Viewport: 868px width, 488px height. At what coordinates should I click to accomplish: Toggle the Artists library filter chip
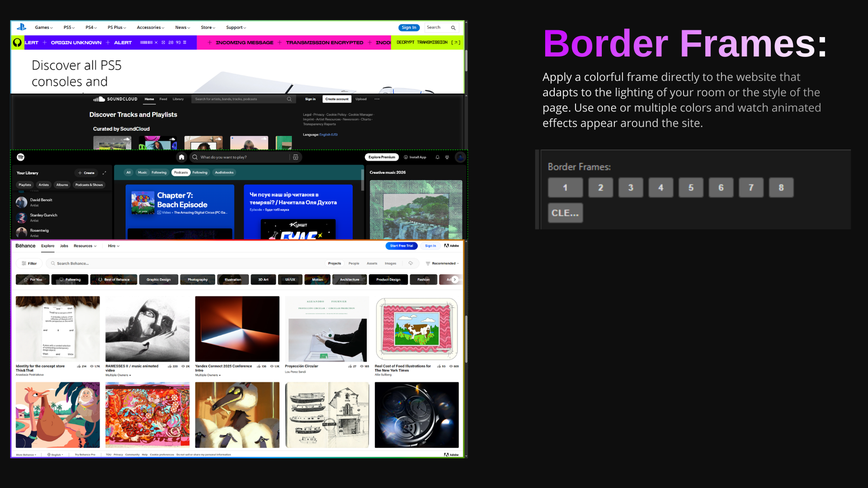click(43, 185)
